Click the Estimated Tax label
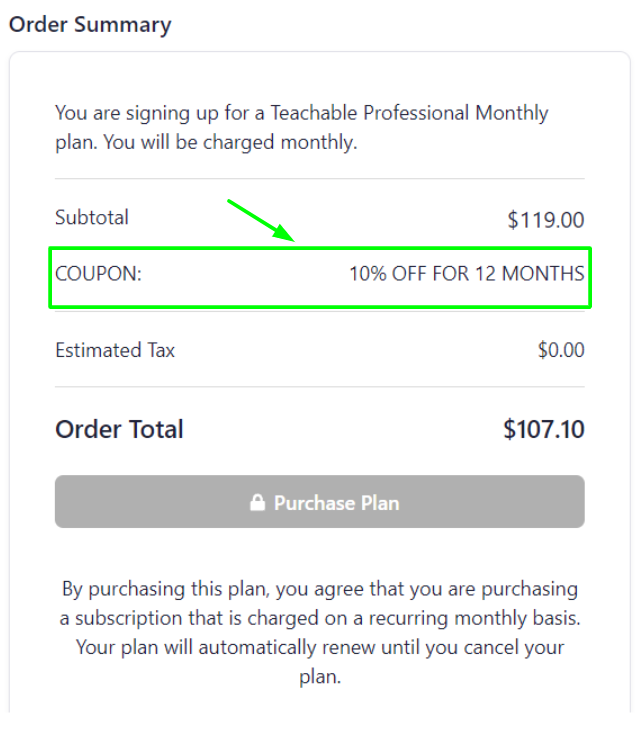Screen dimensions: 638x735 115,350
